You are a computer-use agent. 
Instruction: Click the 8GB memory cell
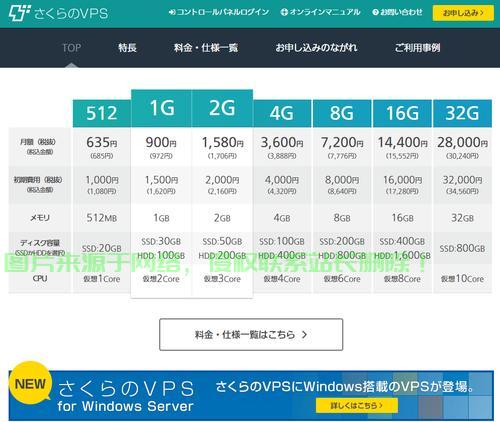[x=342, y=218]
